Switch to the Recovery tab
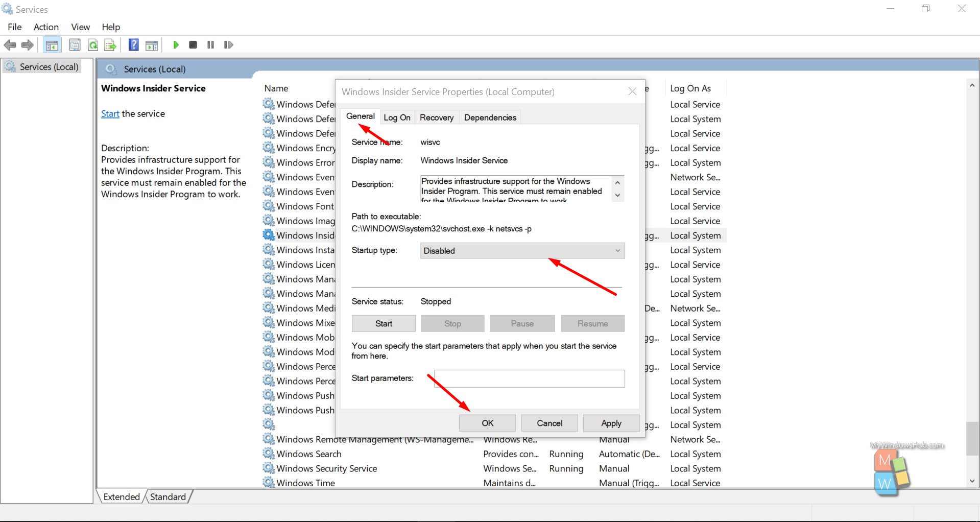 click(x=437, y=117)
